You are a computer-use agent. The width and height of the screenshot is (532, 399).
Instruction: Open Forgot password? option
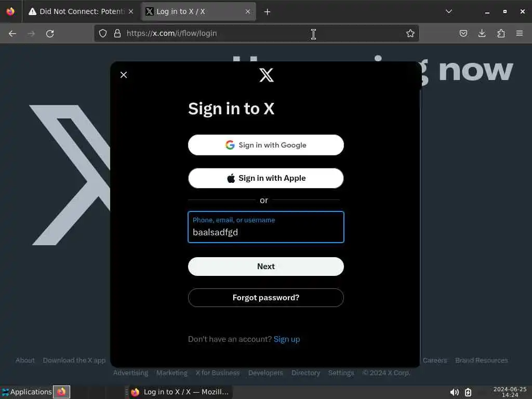(266, 298)
